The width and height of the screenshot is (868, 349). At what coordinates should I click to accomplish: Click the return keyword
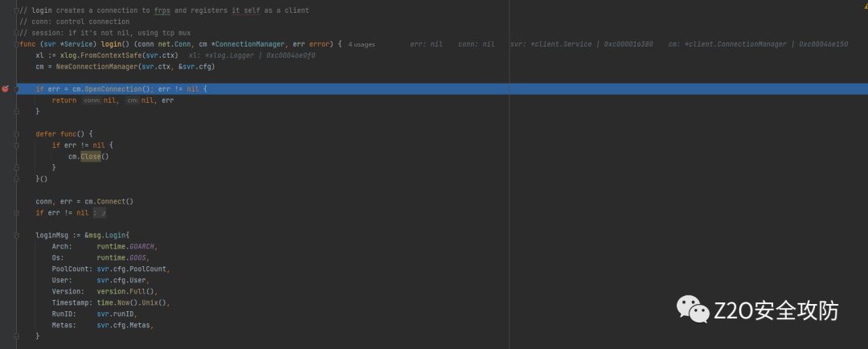(64, 101)
